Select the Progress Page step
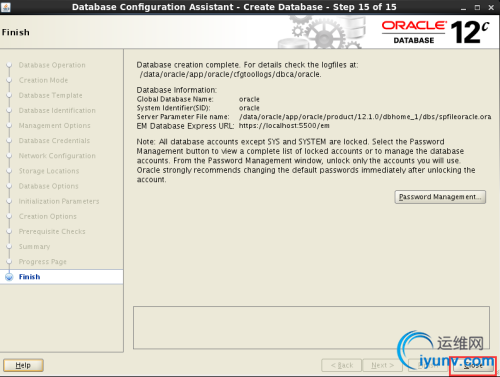 click(42, 262)
